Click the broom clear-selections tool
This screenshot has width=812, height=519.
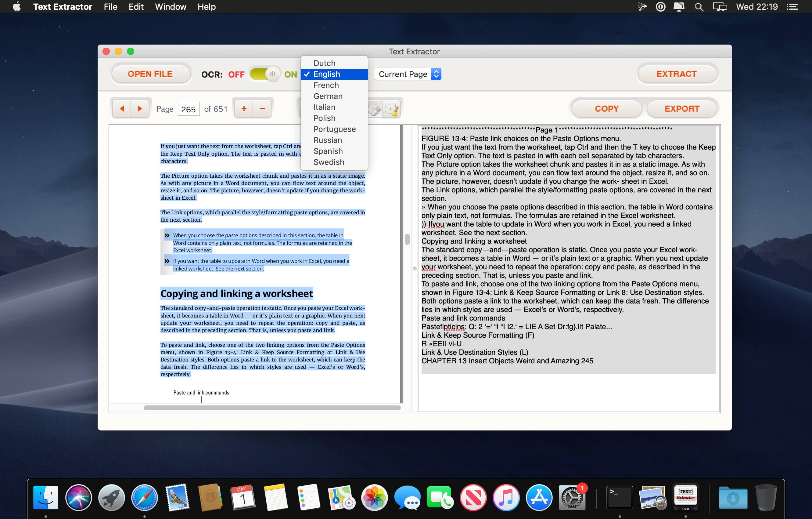(391, 109)
